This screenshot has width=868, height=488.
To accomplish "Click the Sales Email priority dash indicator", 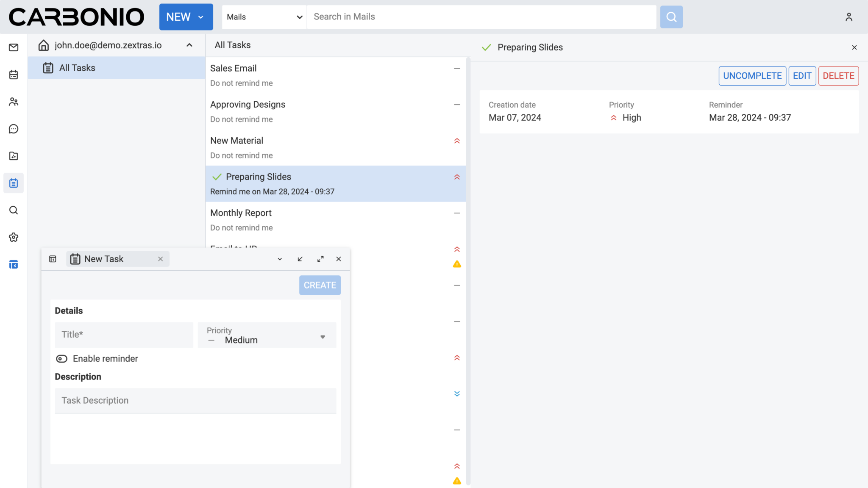I will point(456,68).
